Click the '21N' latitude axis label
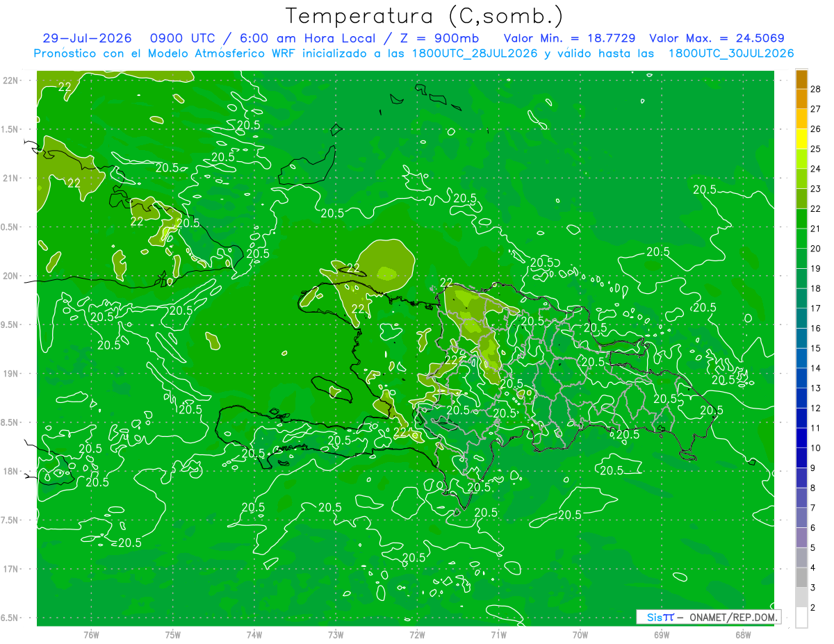The width and height of the screenshot is (834, 644). (x=12, y=178)
